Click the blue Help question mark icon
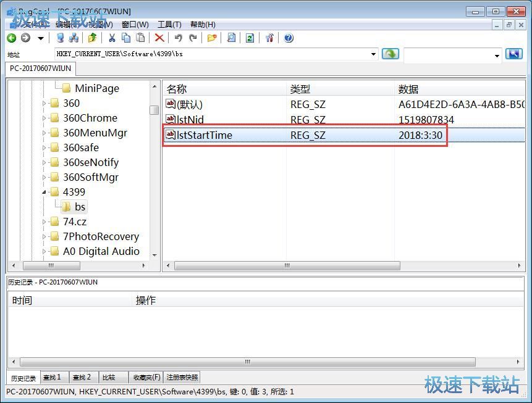 [289, 38]
